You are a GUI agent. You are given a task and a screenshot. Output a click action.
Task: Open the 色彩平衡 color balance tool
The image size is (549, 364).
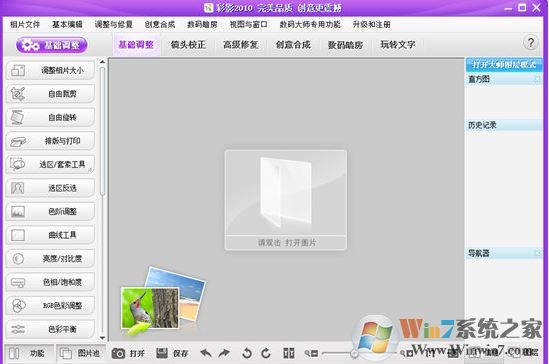50,329
